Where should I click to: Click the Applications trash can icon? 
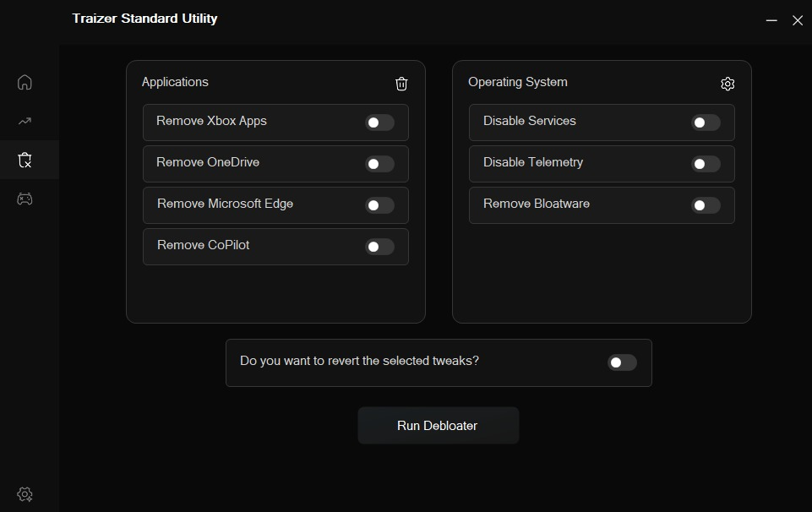pyautogui.click(x=401, y=84)
